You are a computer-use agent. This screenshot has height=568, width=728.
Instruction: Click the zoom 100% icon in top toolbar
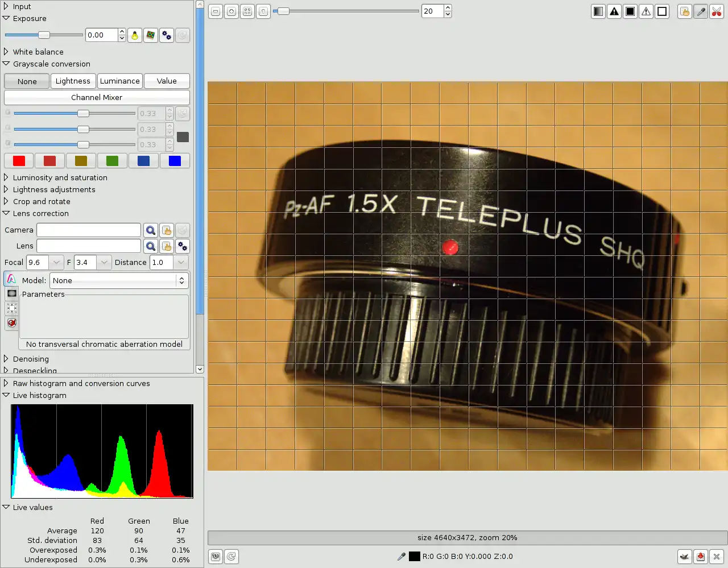pyautogui.click(x=263, y=11)
